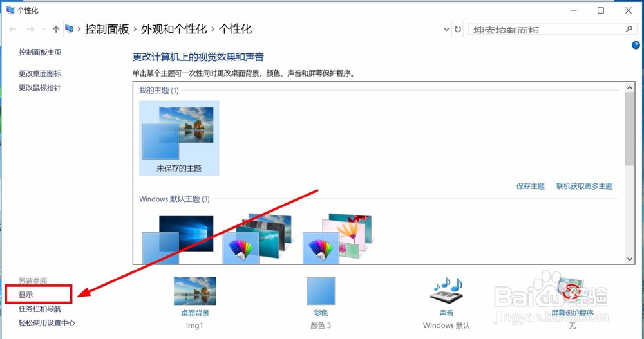The width and height of the screenshot is (644, 339).
Task: Click the personalization icon in address bar
Action: pos(70,29)
